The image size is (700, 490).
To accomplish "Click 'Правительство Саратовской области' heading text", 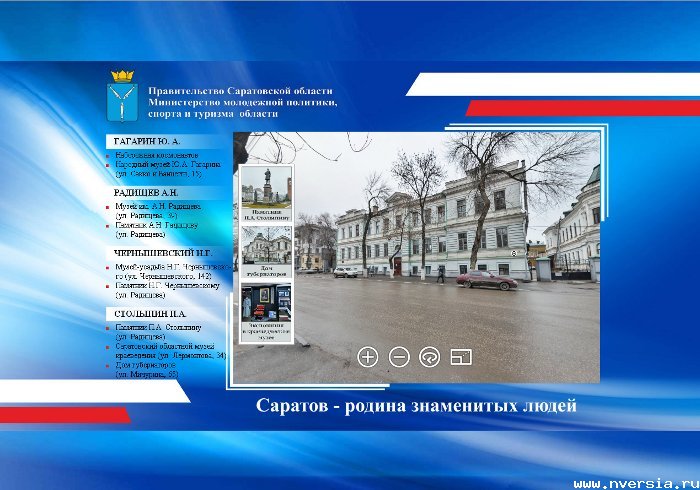I will 240,91.
